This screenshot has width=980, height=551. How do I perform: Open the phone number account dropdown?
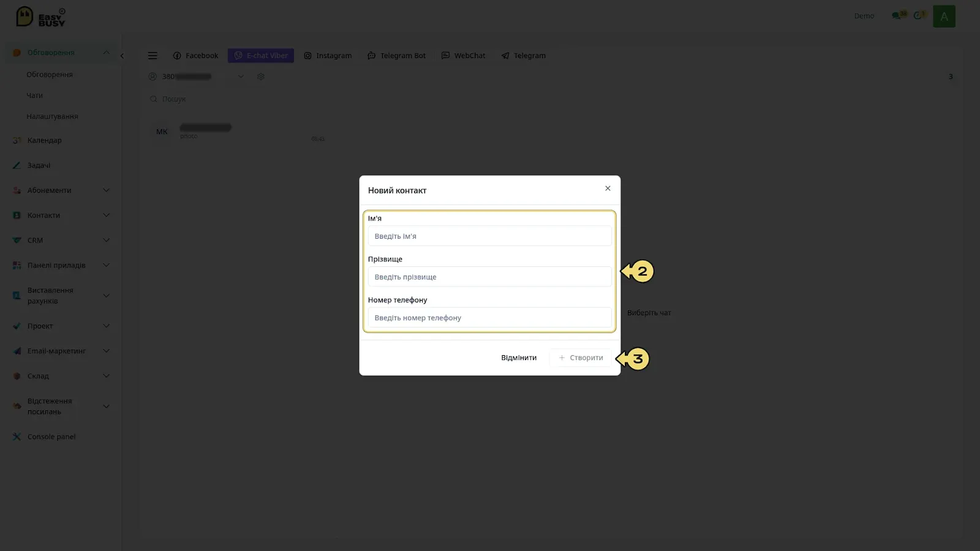tap(241, 77)
